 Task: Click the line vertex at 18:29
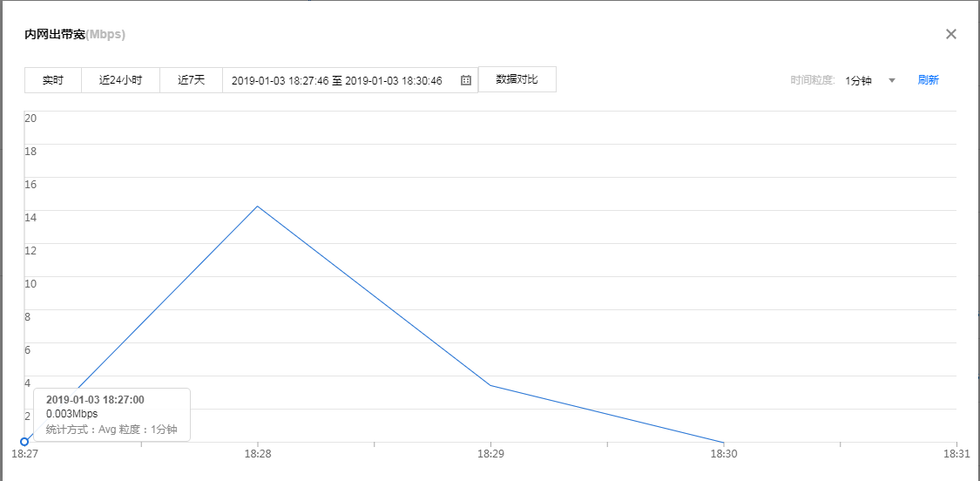490,385
